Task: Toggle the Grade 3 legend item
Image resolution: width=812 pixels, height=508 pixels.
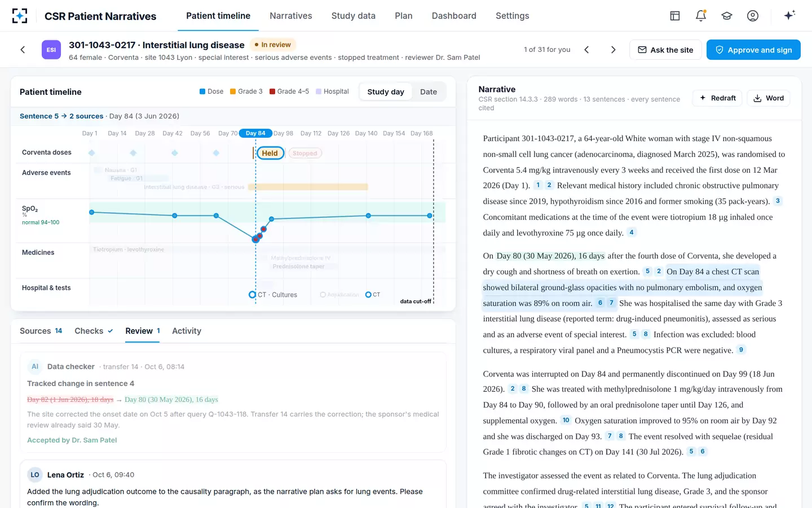Action: [246, 91]
